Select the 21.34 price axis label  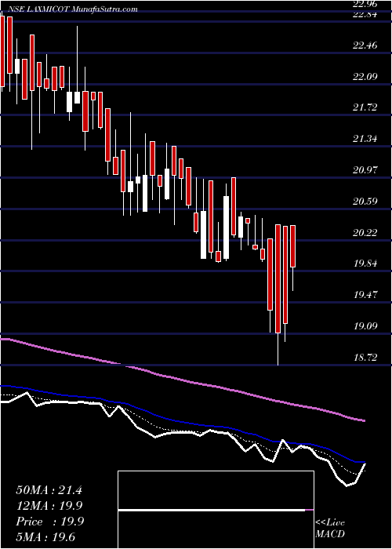(365, 139)
